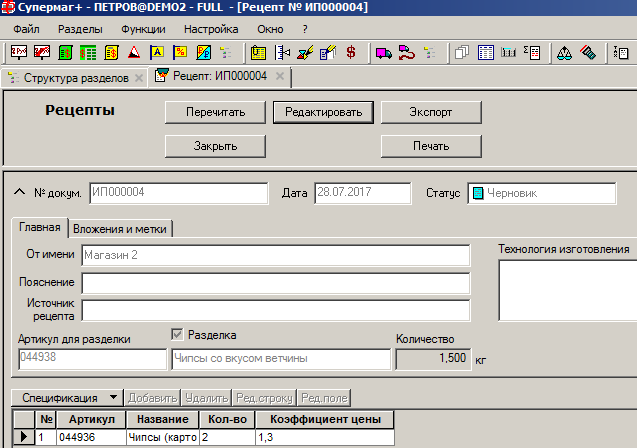Click the red triangle slope toolbar icon
The height and width of the screenshot is (448, 637).
134,52
